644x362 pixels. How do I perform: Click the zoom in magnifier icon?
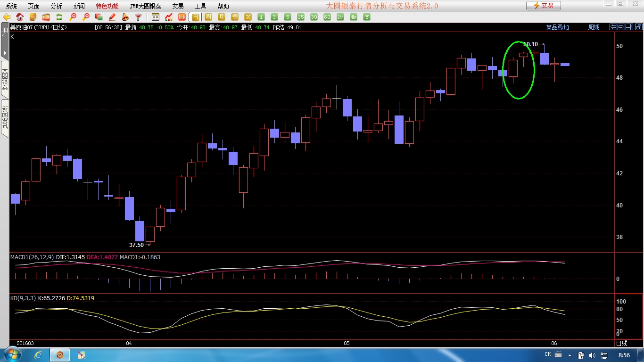pyautogui.click(x=73, y=17)
